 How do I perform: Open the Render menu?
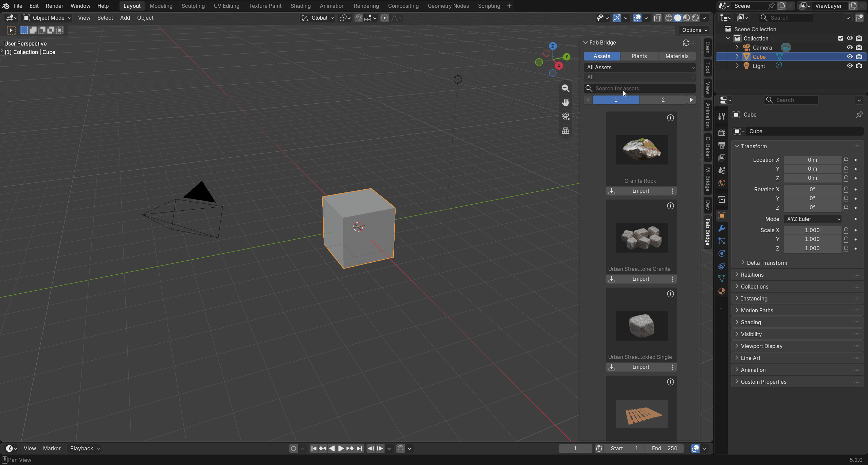point(54,6)
